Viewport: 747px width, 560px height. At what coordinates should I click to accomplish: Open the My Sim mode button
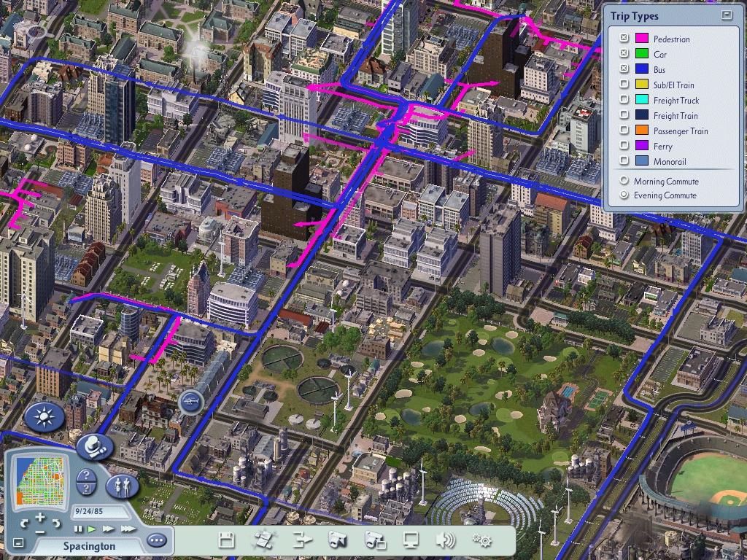click(x=122, y=485)
